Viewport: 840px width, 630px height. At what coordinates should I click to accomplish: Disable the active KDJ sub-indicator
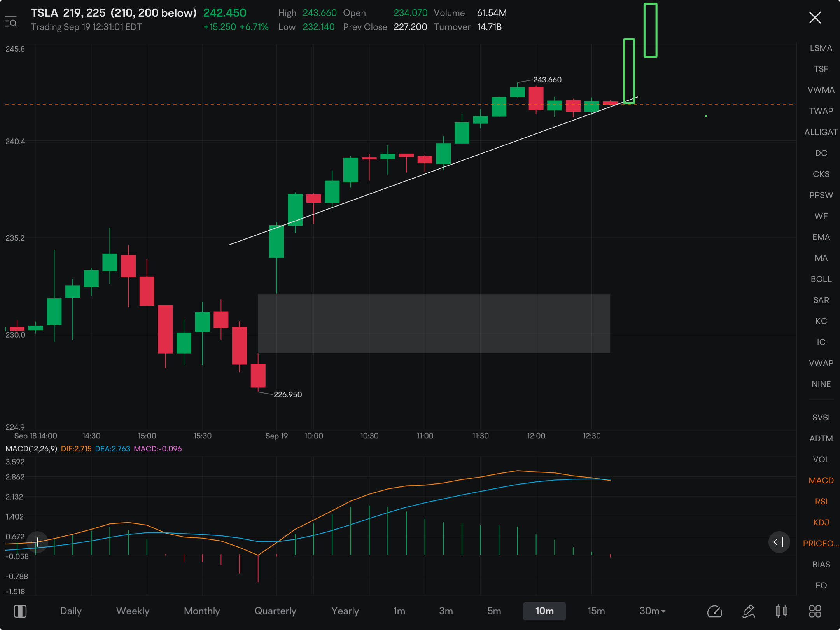tap(821, 523)
